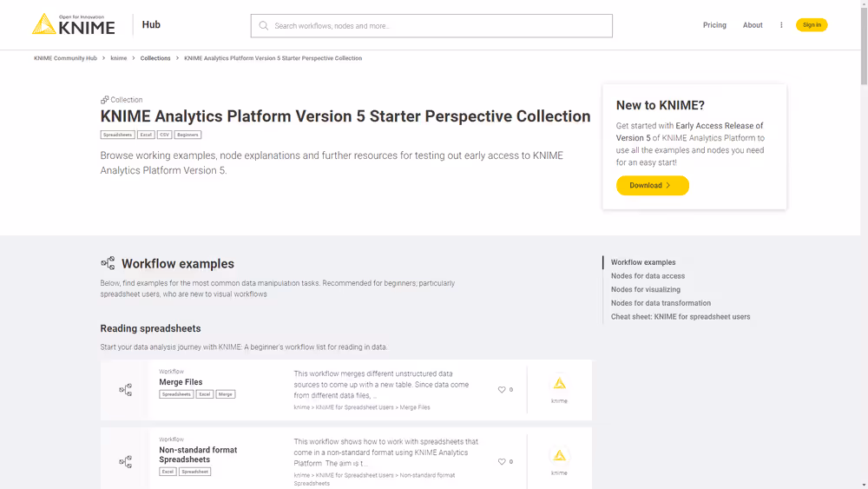
Task: Click the Early Access Release of Version 5 text
Action: 689,132
